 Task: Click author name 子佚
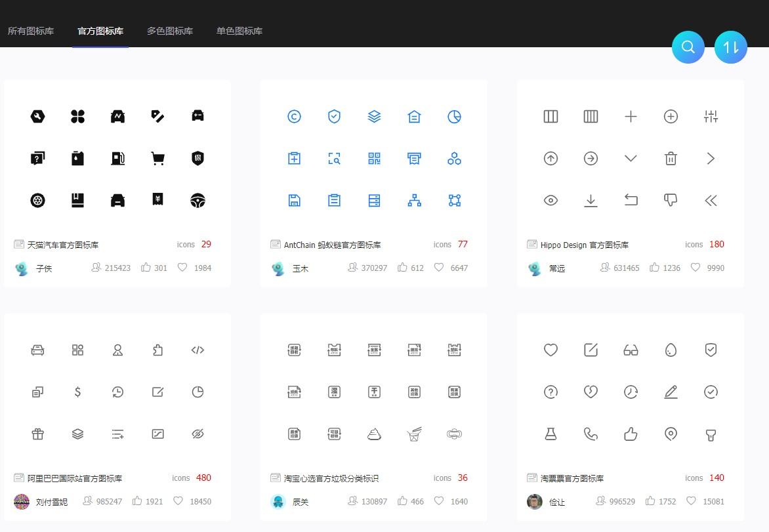pyautogui.click(x=44, y=268)
